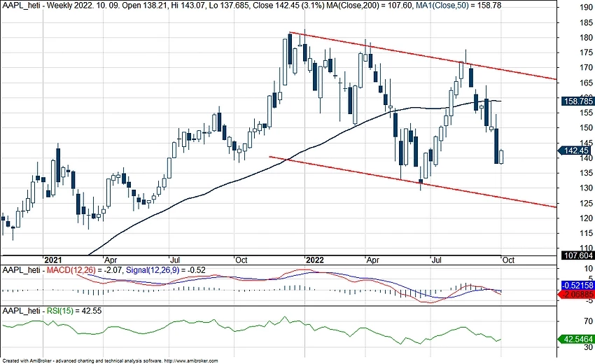The height and width of the screenshot is (364, 595).
Task: Click the Oct label at the right end
Action: 508,260
